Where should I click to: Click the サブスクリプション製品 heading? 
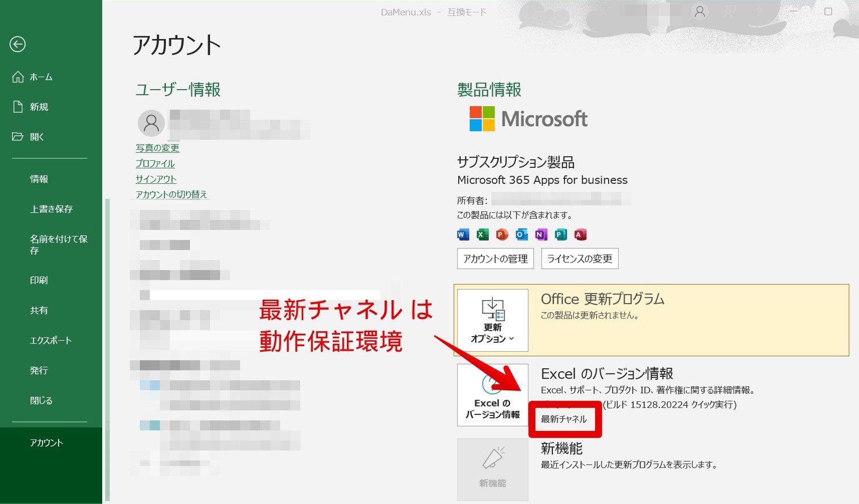pyautogui.click(x=516, y=162)
